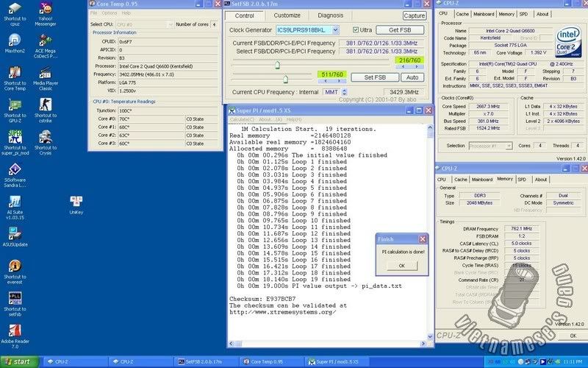
Task: Open the ACE Mega CoDecS desktop icon
Action: coord(46,46)
